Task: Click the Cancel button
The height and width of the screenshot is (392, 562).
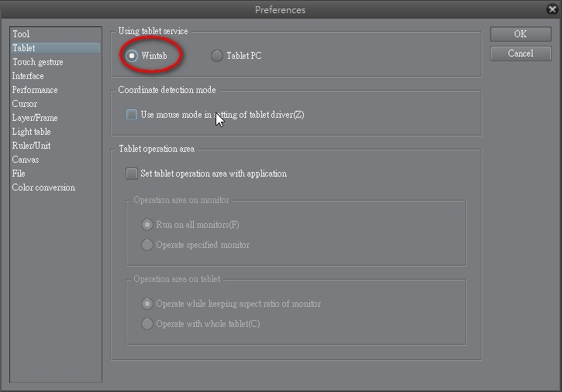Action: tap(520, 53)
